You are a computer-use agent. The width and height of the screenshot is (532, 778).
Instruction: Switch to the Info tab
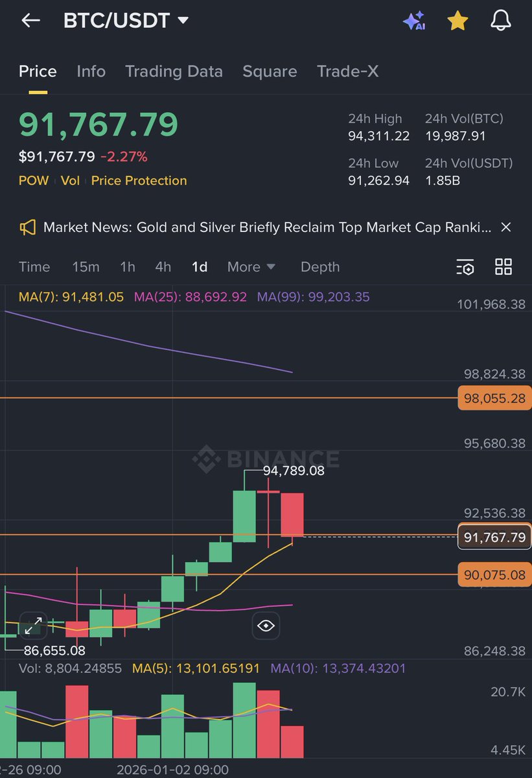[x=91, y=71]
